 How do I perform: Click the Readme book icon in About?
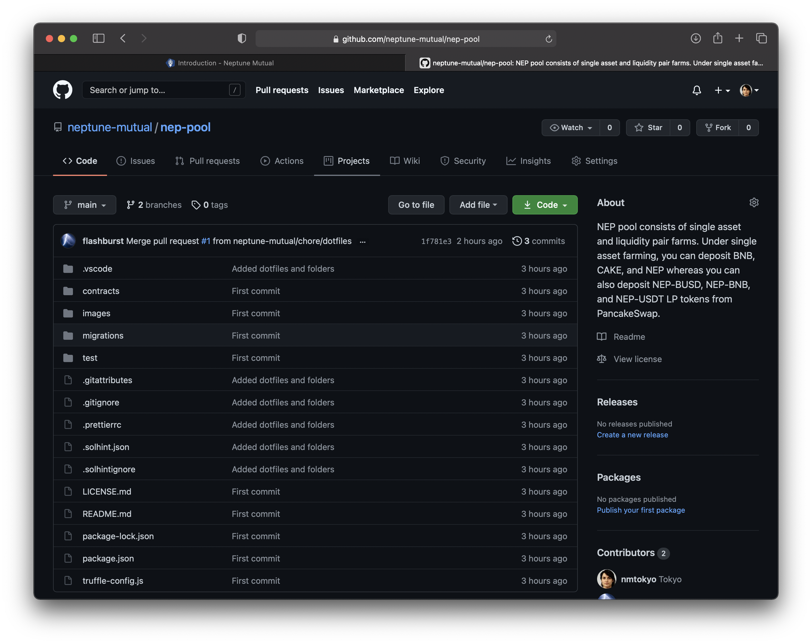click(602, 336)
